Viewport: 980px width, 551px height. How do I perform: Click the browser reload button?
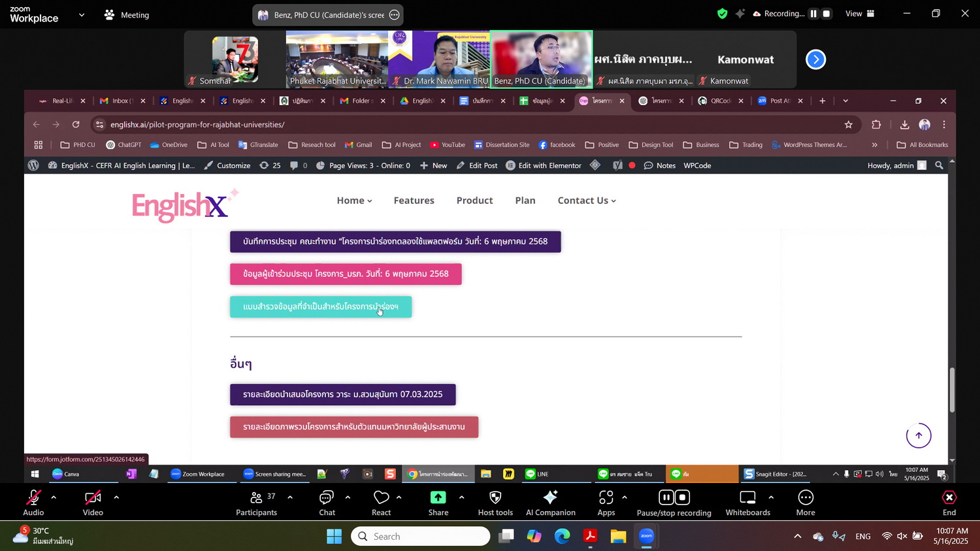point(76,124)
